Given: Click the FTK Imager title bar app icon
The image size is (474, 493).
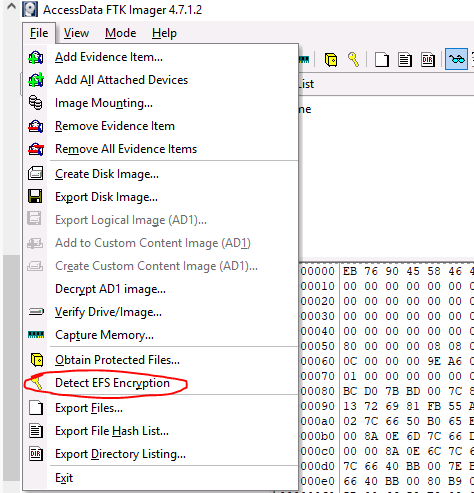Looking at the screenshot, I should (x=30, y=9).
